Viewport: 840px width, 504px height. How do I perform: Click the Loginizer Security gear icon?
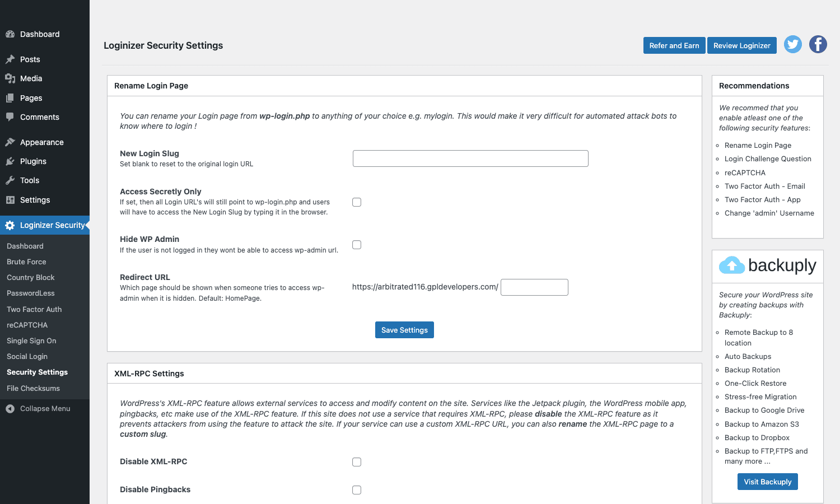coord(10,225)
